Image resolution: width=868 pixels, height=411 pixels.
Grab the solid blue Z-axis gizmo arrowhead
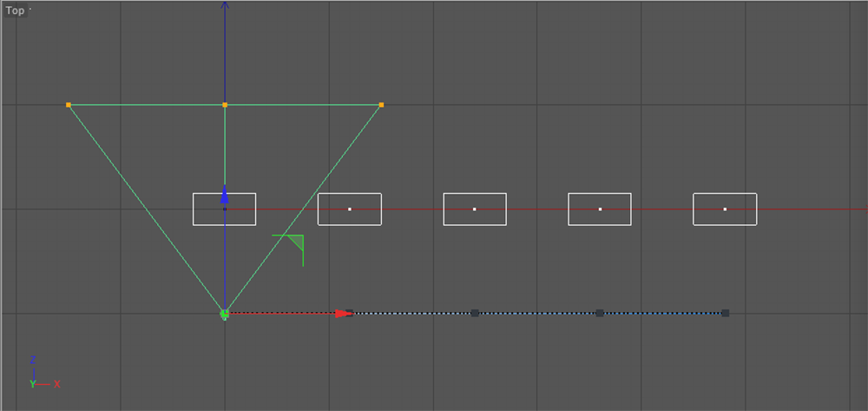[x=225, y=195]
